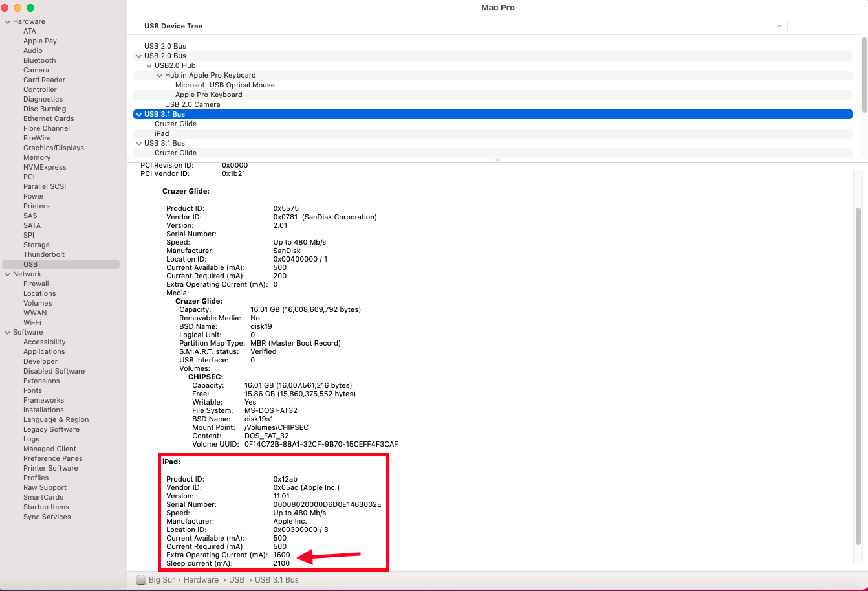Select Memory in the sidebar
Screen dimensions: 868x591
pos(37,157)
